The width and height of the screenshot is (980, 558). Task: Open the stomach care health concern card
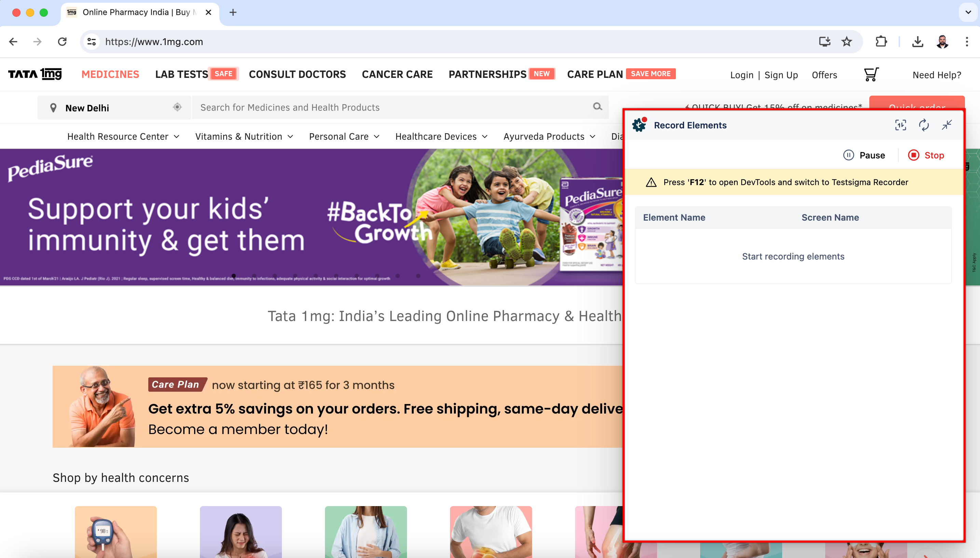pyautogui.click(x=365, y=532)
